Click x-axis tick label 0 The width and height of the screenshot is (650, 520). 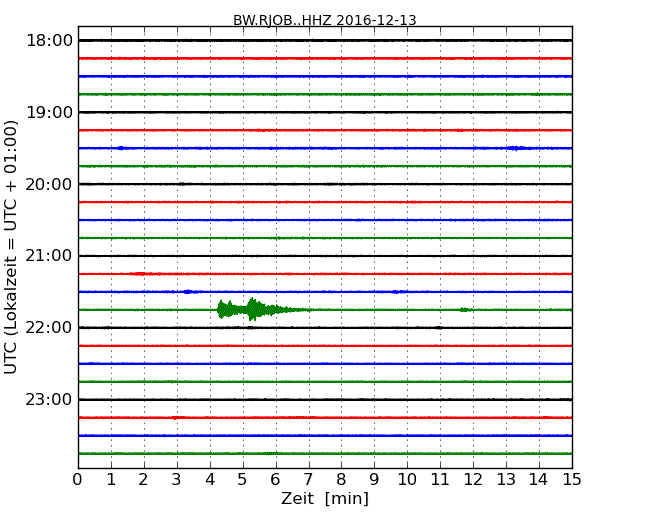pyautogui.click(x=78, y=480)
